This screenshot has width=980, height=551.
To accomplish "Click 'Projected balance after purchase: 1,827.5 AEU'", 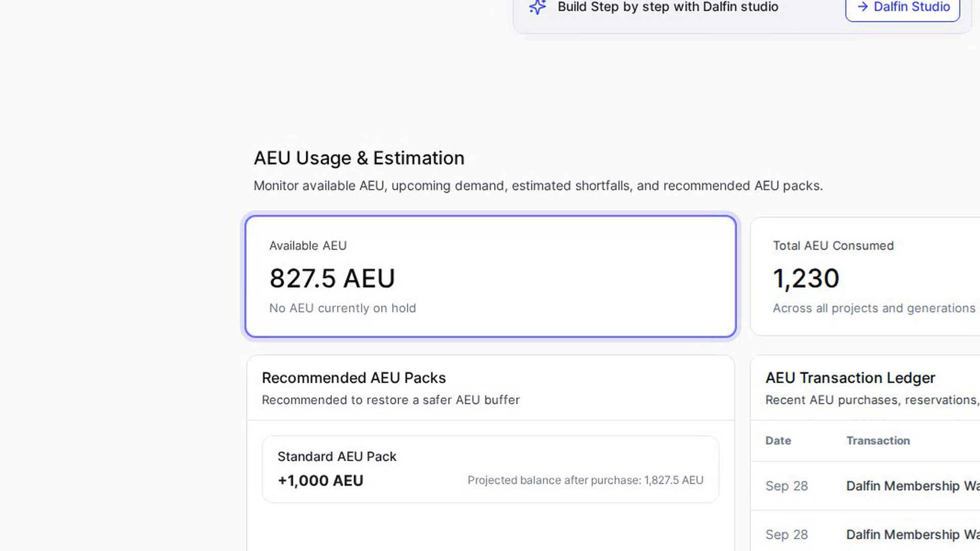I will (x=585, y=480).
